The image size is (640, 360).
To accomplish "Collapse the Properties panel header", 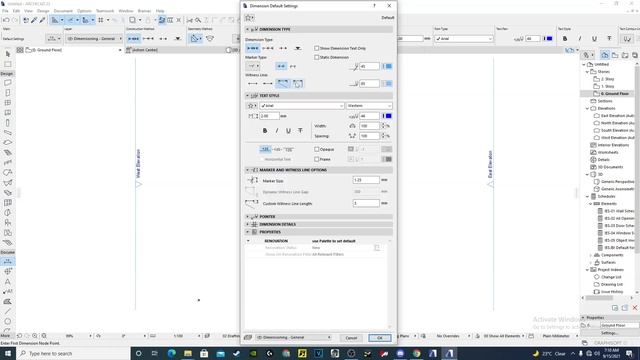I will tap(247, 232).
